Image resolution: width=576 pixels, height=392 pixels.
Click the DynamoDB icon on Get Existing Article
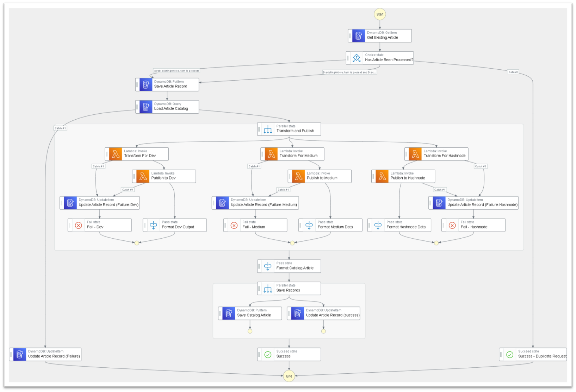[x=358, y=36]
